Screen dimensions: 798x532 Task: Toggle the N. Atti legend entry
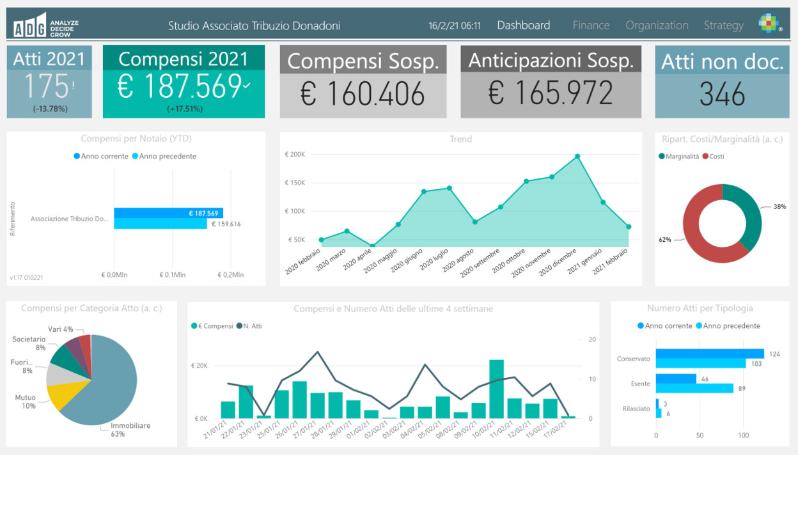pos(240,326)
